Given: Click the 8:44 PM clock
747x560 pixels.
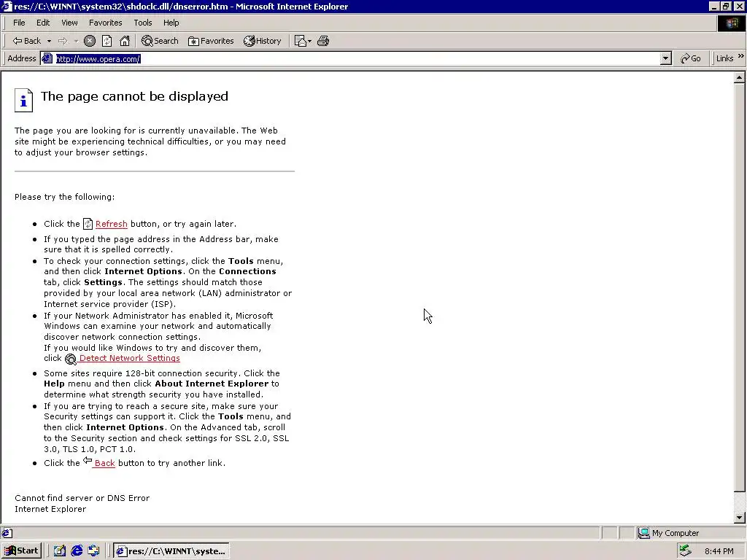Looking at the screenshot, I should point(719,551).
